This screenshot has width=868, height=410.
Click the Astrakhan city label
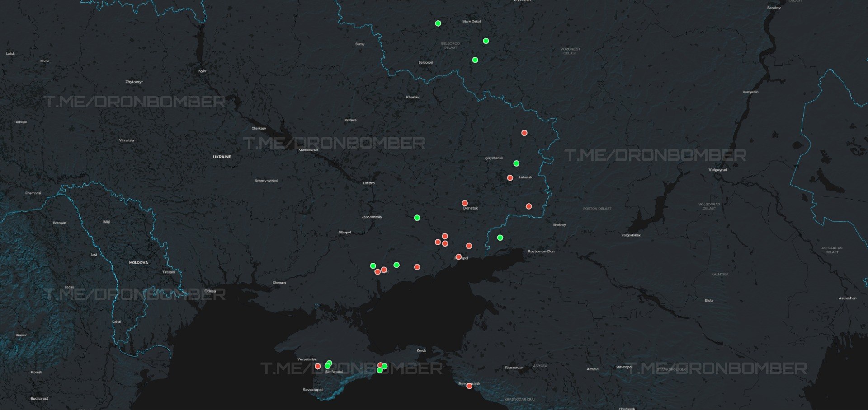[x=848, y=298]
